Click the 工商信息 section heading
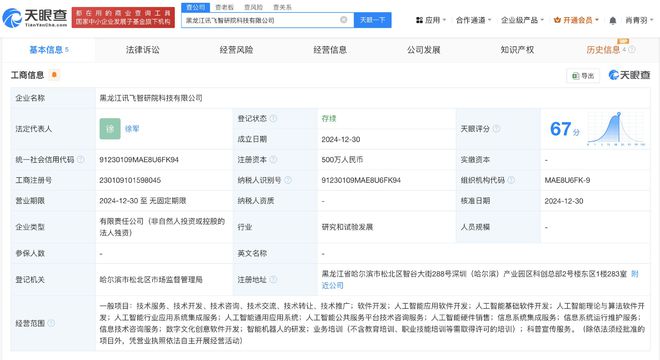 (x=27, y=75)
